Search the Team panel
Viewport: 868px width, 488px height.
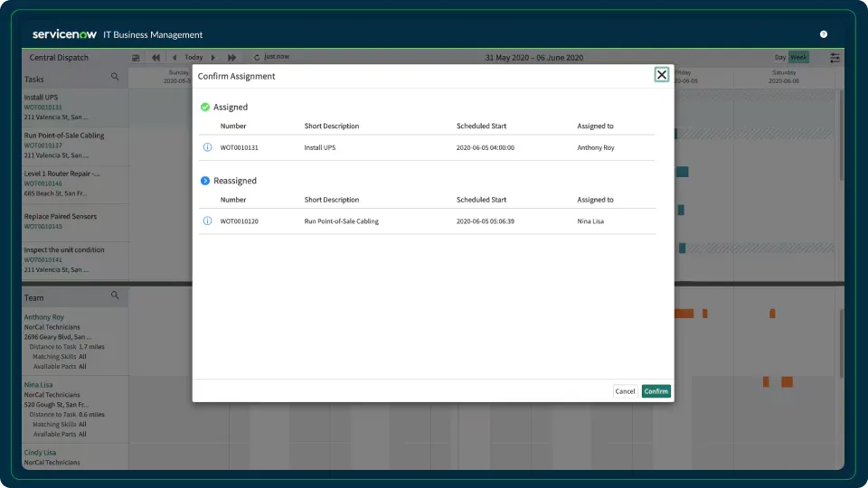(x=115, y=296)
